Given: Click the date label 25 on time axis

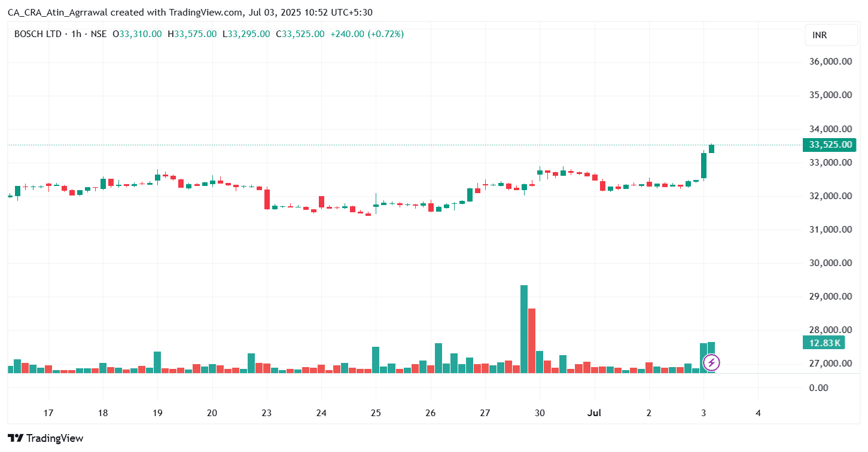Looking at the screenshot, I should 376,413.
